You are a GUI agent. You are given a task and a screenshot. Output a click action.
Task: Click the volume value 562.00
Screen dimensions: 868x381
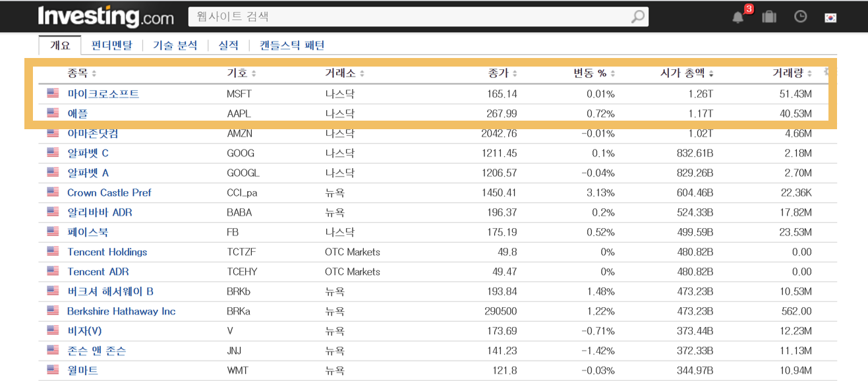coord(797,311)
